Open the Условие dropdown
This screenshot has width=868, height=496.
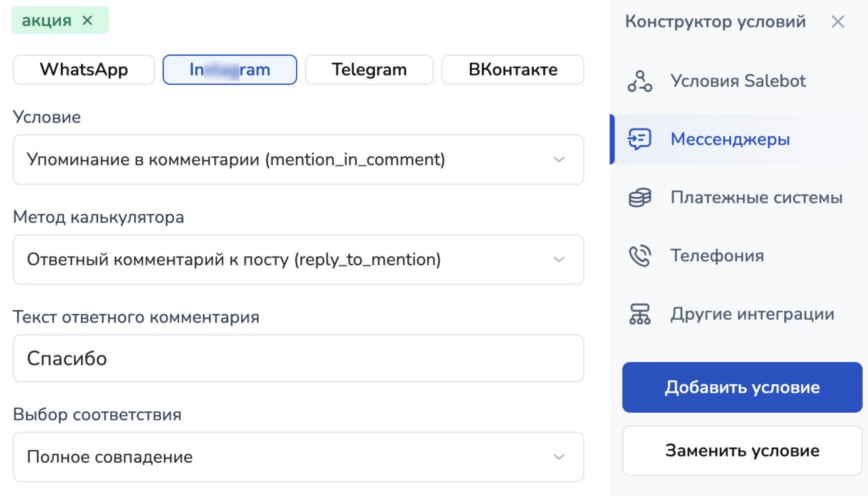coord(298,159)
